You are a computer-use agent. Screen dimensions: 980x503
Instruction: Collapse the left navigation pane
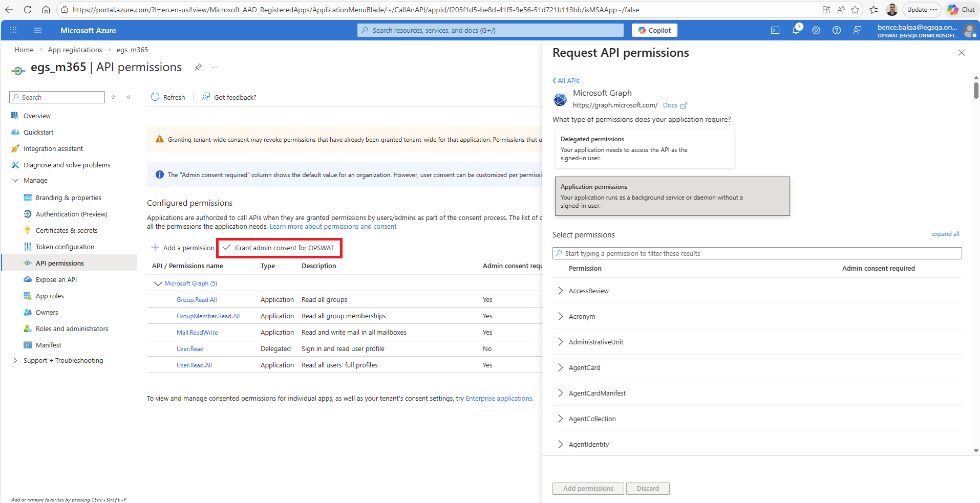129,97
